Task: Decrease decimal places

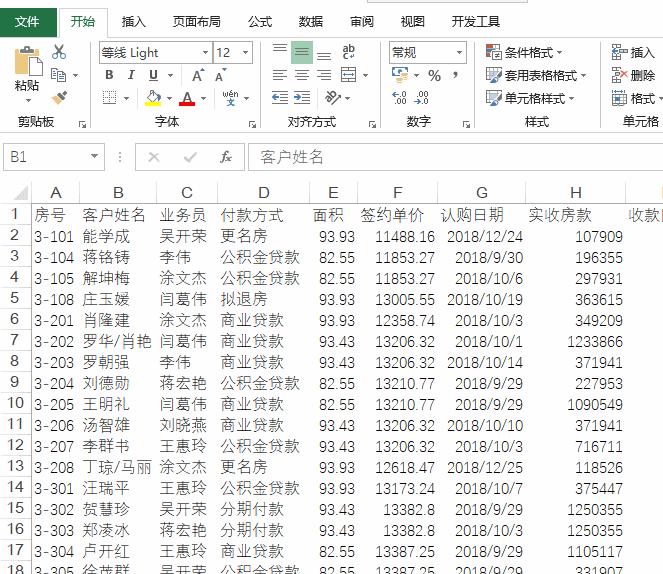Action: (422, 98)
